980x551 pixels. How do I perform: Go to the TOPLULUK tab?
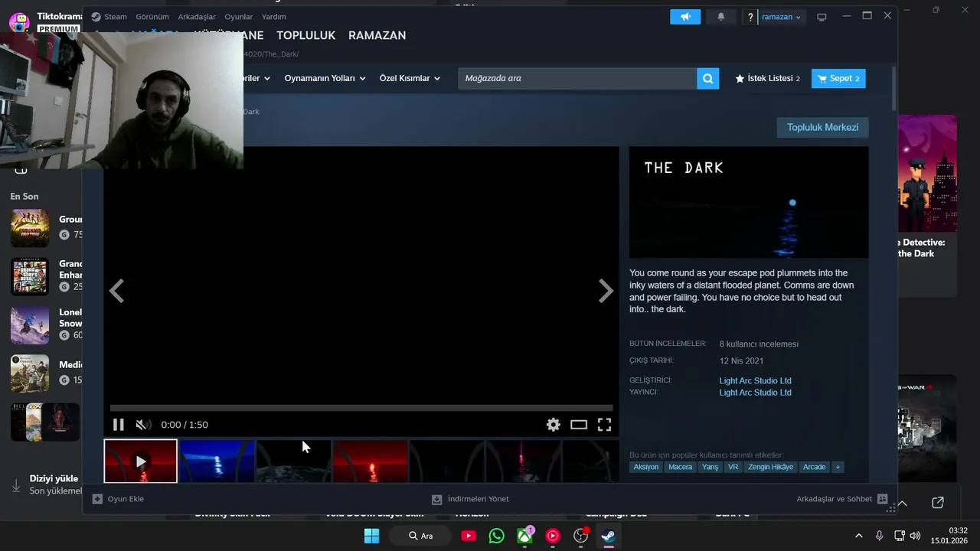(x=306, y=35)
